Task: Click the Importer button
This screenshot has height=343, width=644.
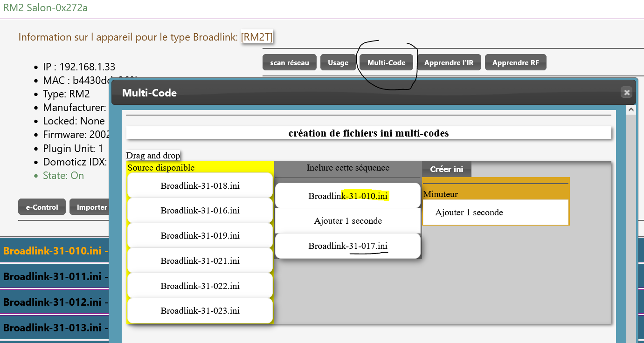Action: [x=90, y=207]
